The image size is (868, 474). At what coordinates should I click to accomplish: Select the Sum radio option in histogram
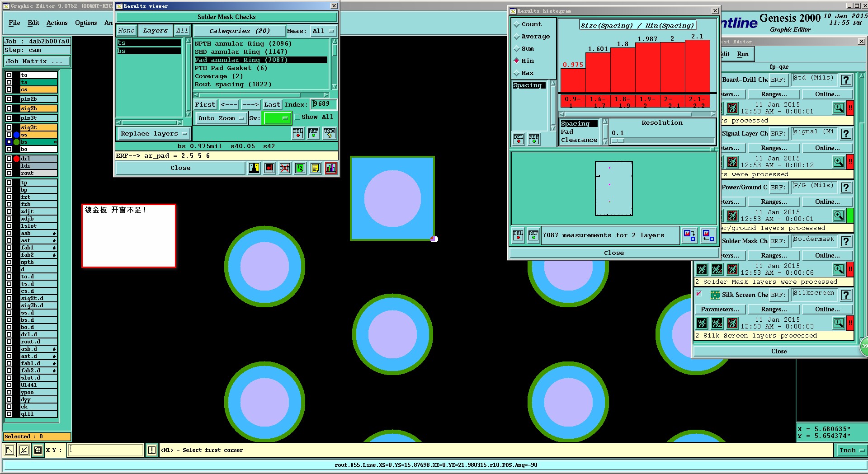tap(516, 49)
